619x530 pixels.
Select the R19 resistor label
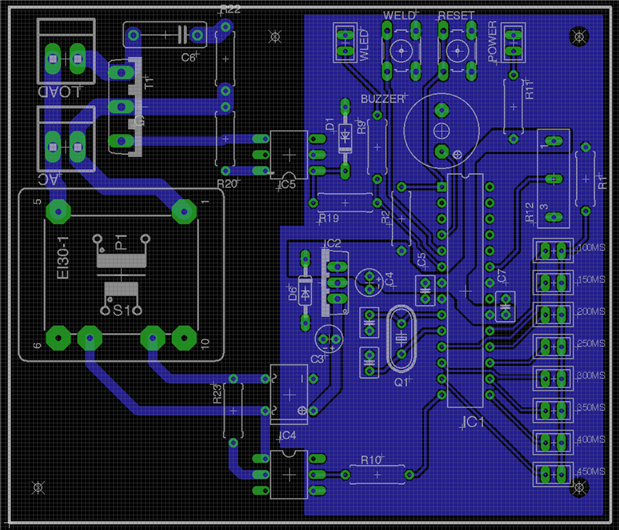[x=329, y=218]
